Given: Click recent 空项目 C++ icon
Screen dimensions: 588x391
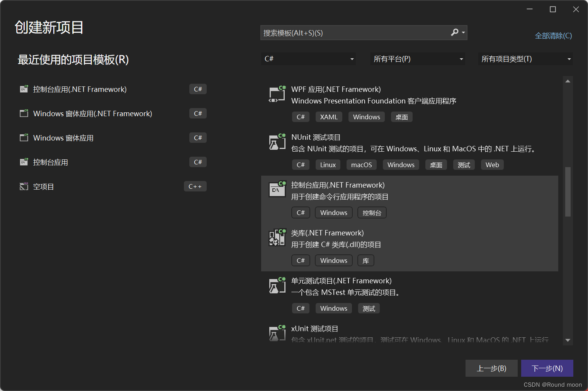Looking at the screenshot, I should pos(24,186).
